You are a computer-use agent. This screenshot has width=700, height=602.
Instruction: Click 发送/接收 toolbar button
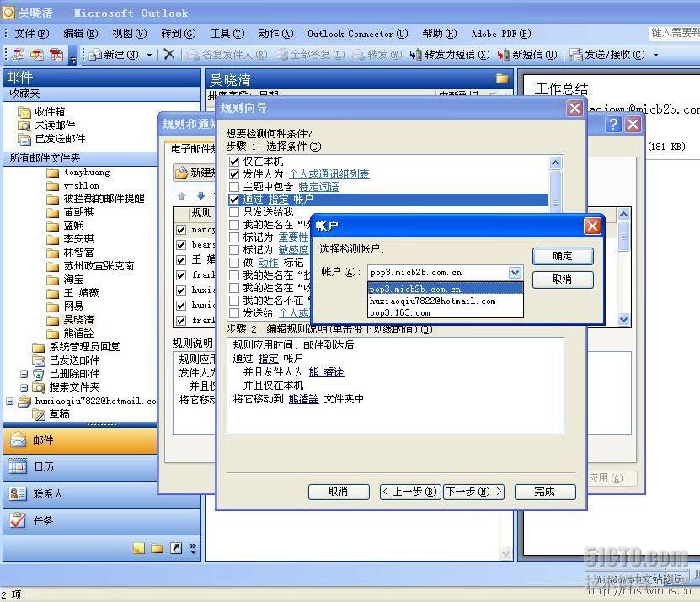(608, 55)
